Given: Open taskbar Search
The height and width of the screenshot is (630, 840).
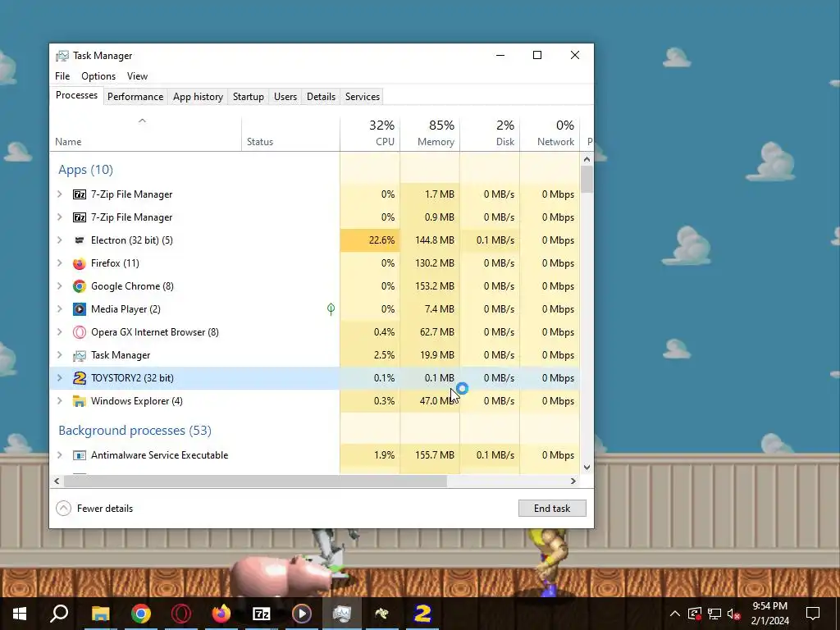Looking at the screenshot, I should (x=59, y=614).
